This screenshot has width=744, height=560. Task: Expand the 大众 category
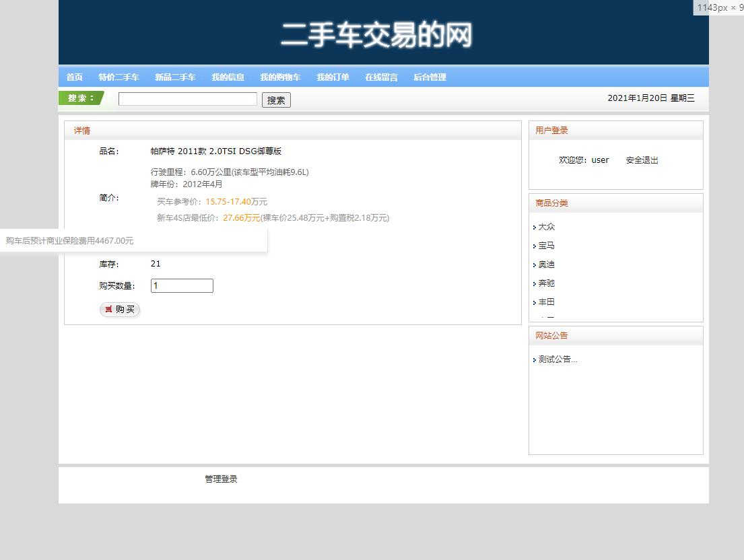click(545, 227)
